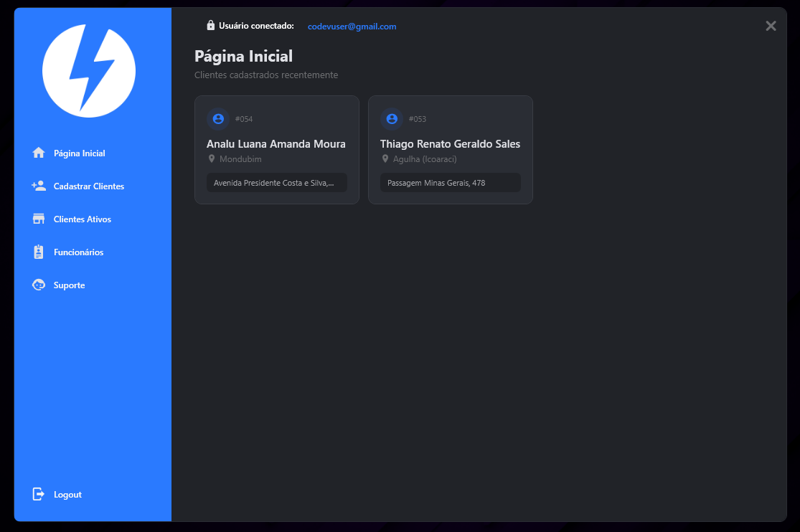The image size is (800, 532).
Task: Go to Cadastrar Clientes
Action: 89,186
